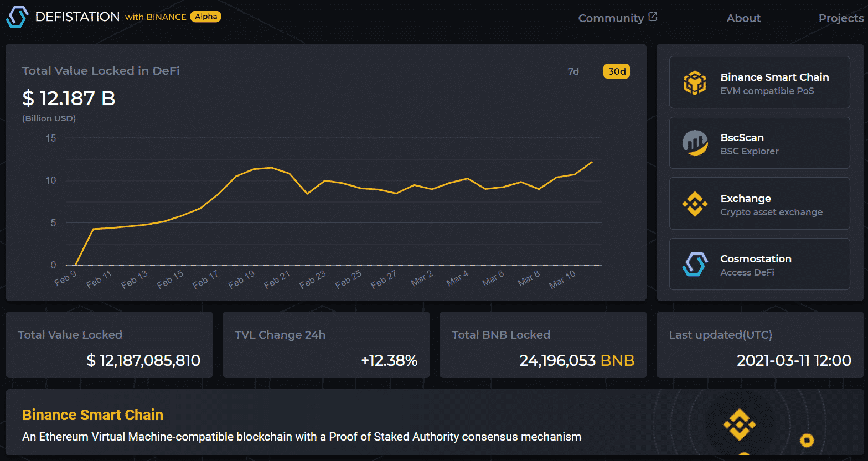Click the 15 y-axis label
Viewport: 868px width, 461px height.
(x=51, y=138)
